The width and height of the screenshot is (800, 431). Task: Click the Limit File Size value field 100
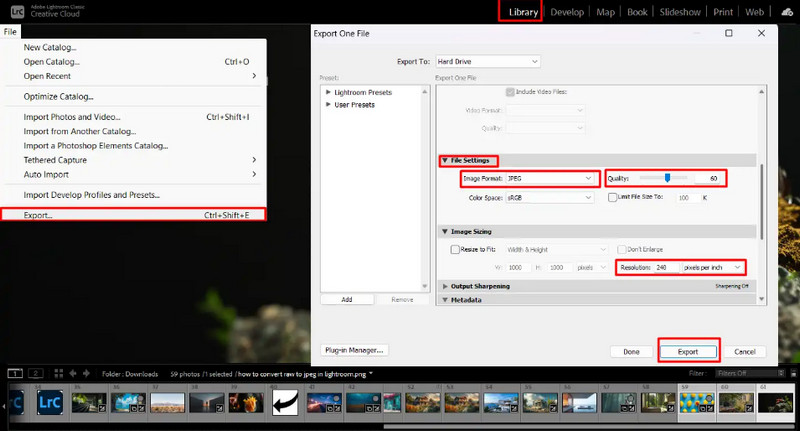tap(688, 197)
